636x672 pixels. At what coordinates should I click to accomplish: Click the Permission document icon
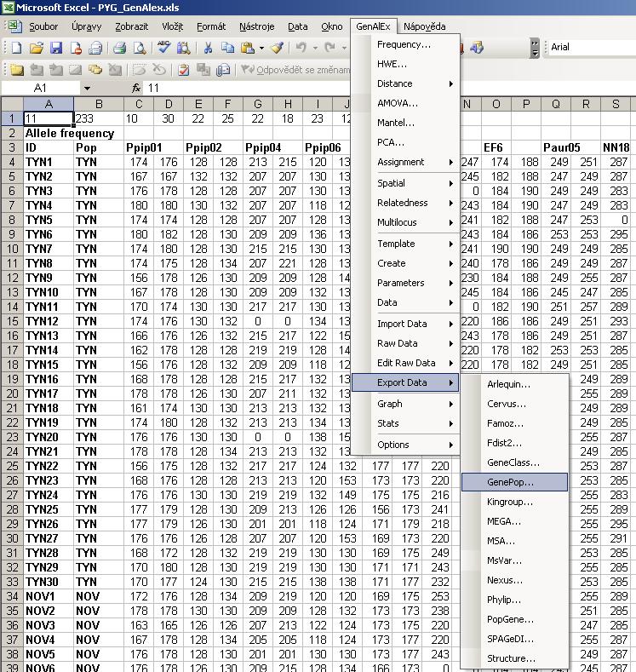click(x=76, y=48)
